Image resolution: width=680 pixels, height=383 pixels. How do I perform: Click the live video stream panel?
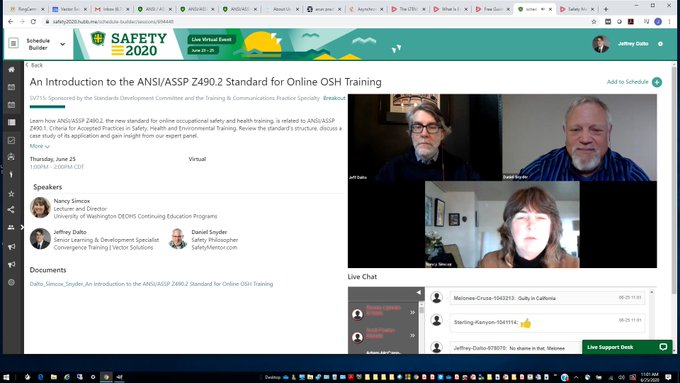tap(502, 181)
